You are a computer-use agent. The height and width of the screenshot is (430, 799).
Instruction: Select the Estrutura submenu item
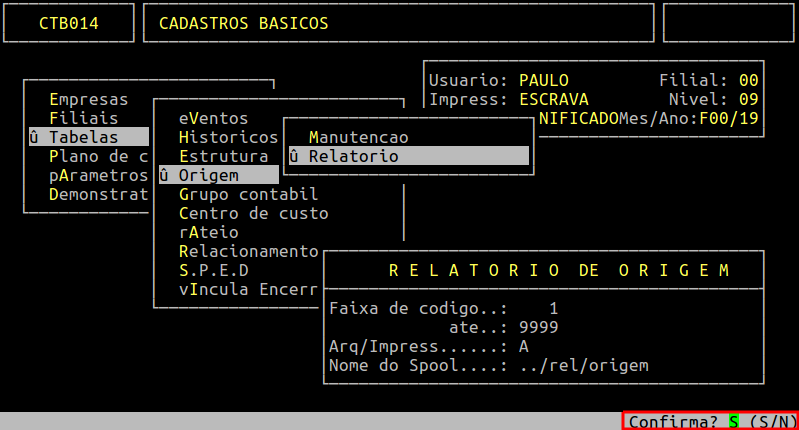(x=223, y=156)
